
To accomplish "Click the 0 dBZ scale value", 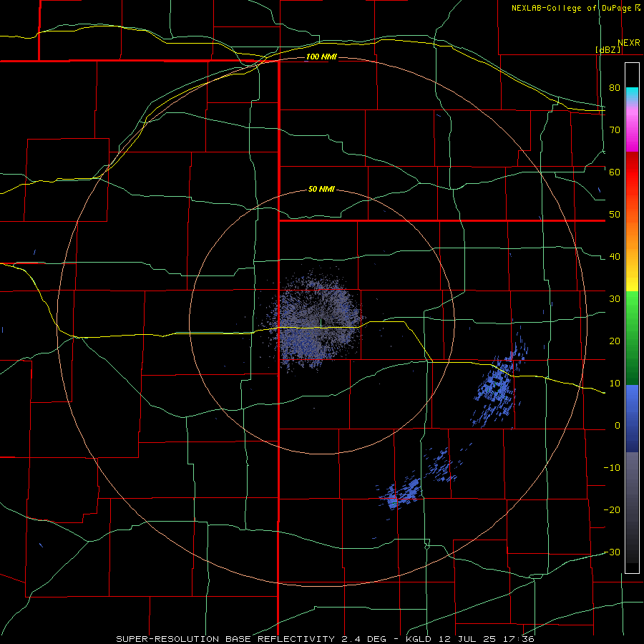I will coord(618,426).
